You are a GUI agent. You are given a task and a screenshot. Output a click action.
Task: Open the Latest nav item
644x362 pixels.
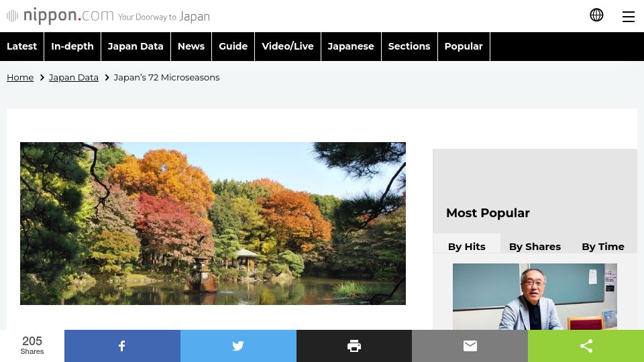[21, 46]
